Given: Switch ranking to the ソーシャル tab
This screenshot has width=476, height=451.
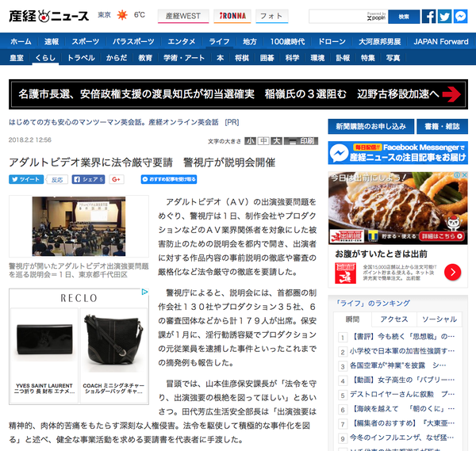Looking at the screenshot, I should click(440, 319).
